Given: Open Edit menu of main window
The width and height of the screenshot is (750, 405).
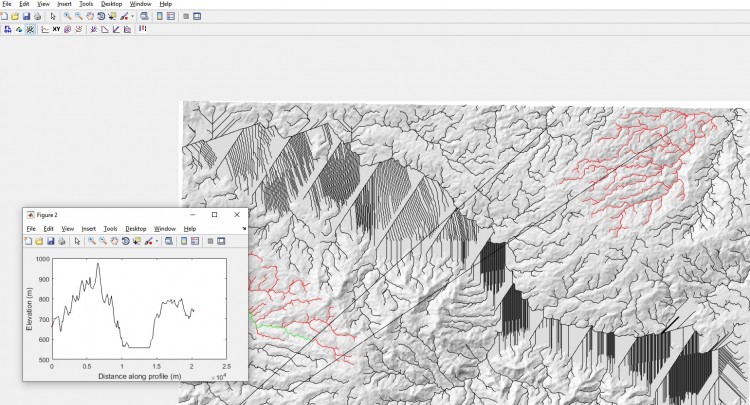Looking at the screenshot, I should [x=24, y=4].
